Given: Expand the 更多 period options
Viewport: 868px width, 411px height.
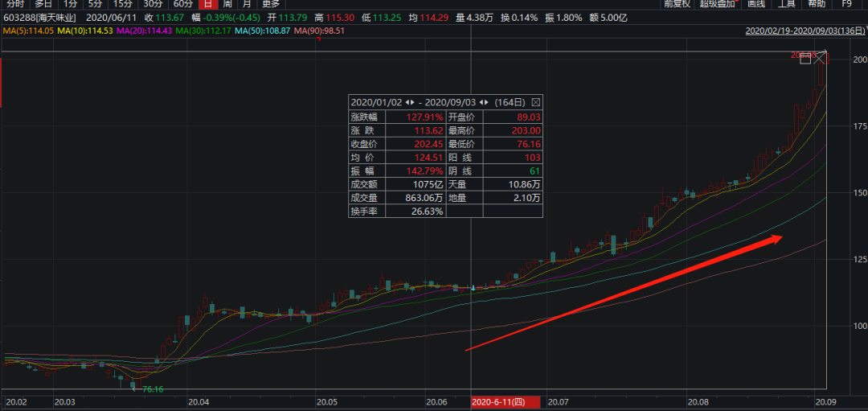Looking at the screenshot, I should point(271,4).
